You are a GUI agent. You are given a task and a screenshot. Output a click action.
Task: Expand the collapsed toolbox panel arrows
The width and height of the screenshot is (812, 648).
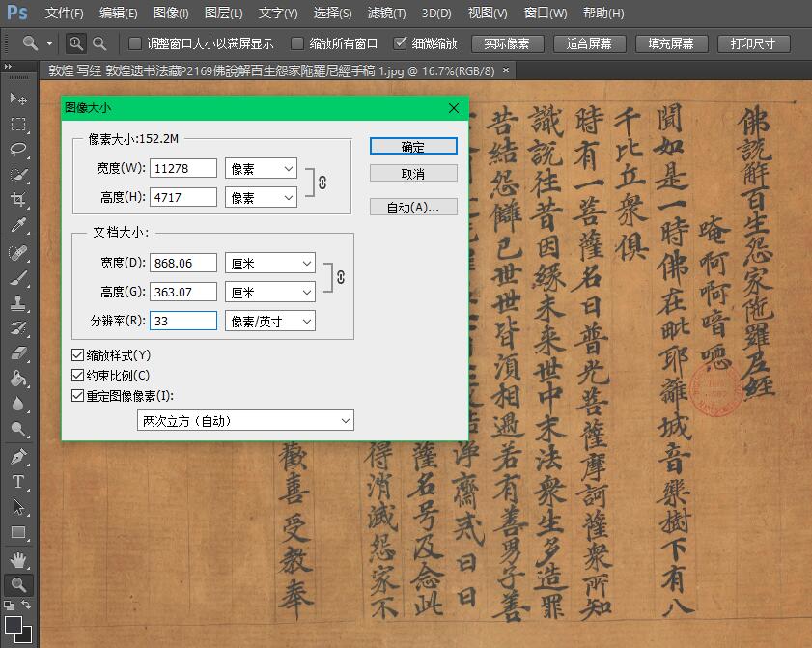(x=8, y=67)
